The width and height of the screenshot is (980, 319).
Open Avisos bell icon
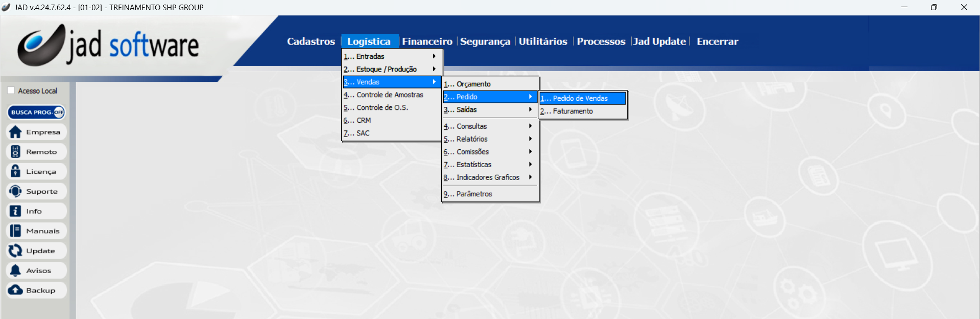point(16,270)
